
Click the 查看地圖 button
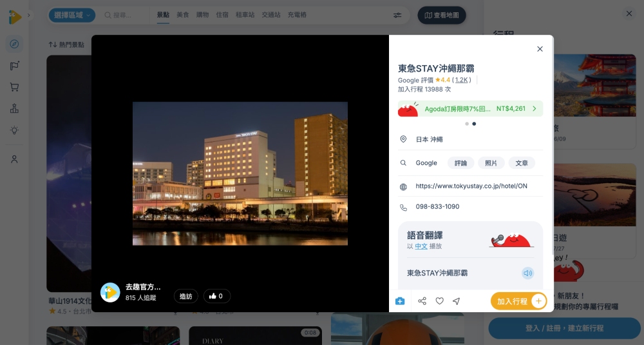(442, 15)
